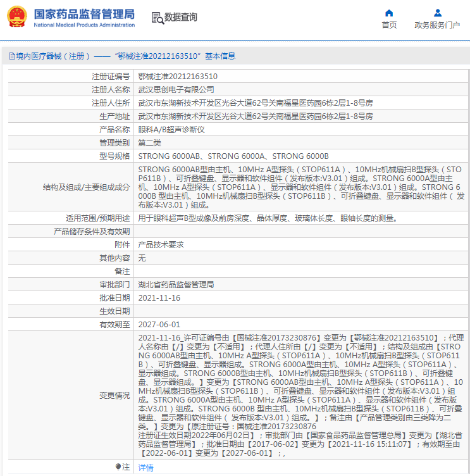Open the 数据查询 search icon
The width and height of the screenshot is (470, 476).
tap(158, 18)
